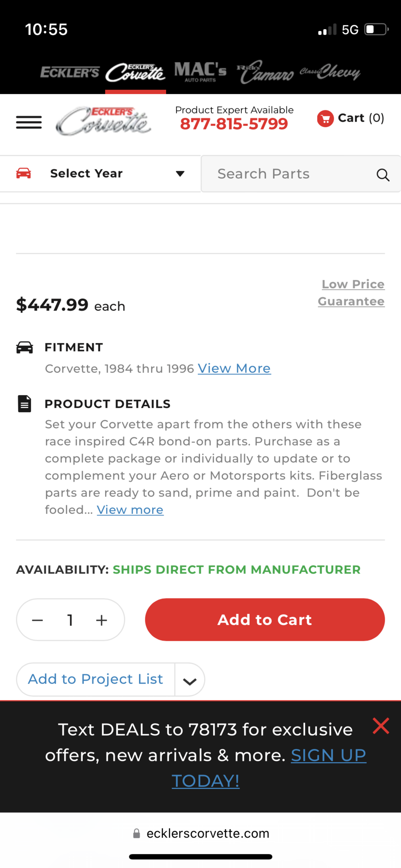
Task: Expand the Project List chevron dropdown
Action: (x=190, y=680)
